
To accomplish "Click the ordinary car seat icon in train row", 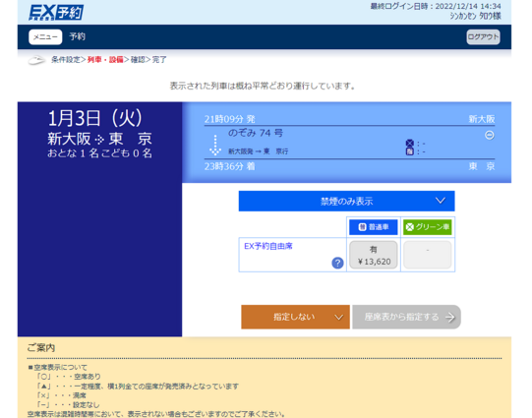I will point(409,151).
